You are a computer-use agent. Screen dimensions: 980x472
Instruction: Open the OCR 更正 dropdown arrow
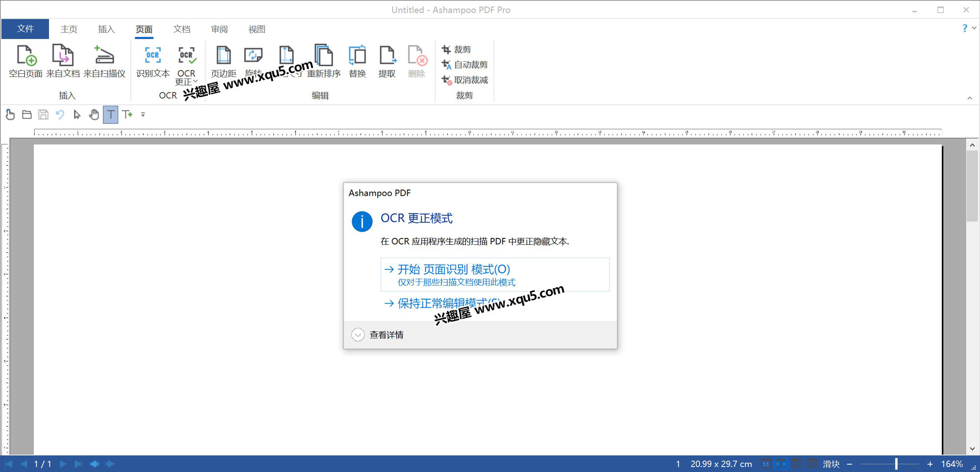[196, 81]
